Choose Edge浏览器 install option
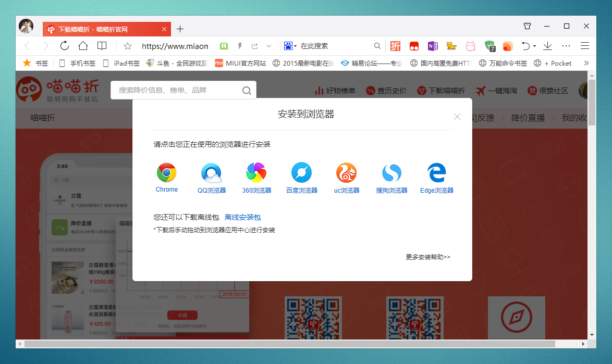Viewport: 612px width, 364px height. (437, 178)
